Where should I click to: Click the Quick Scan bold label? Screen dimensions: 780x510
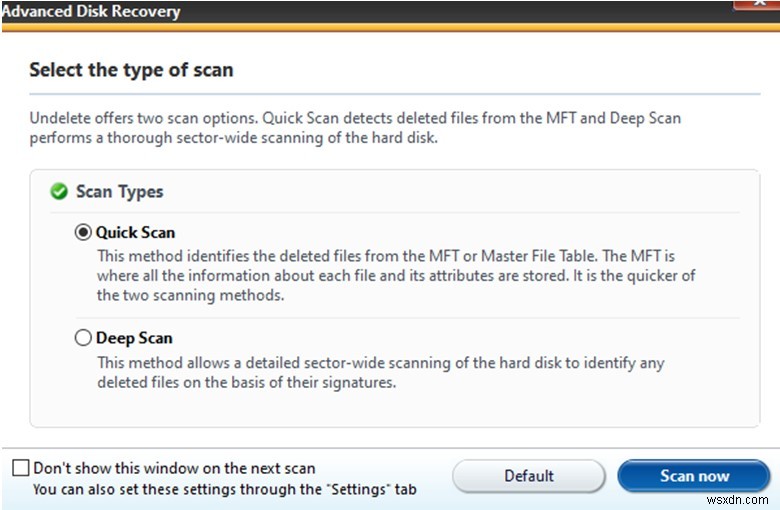135,232
